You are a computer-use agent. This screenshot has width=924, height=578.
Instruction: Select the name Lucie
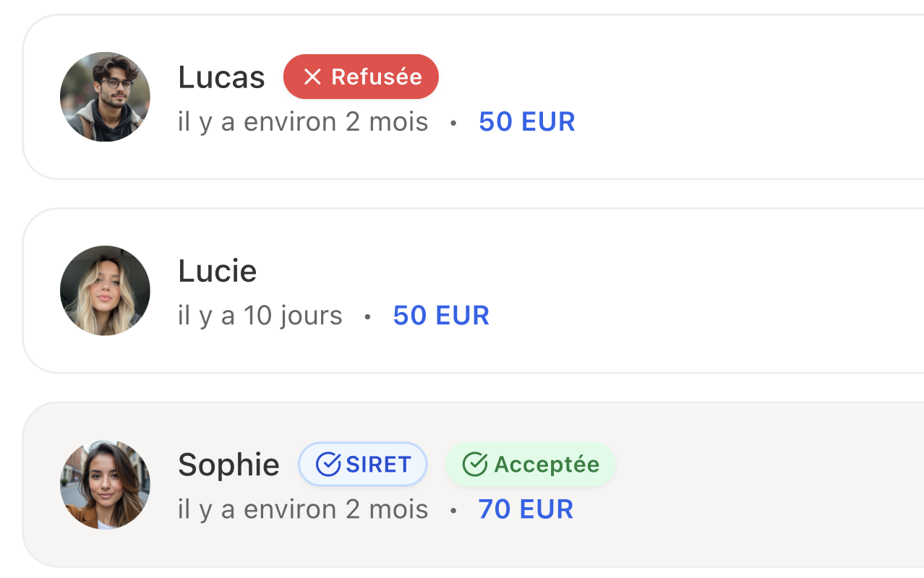point(217,271)
